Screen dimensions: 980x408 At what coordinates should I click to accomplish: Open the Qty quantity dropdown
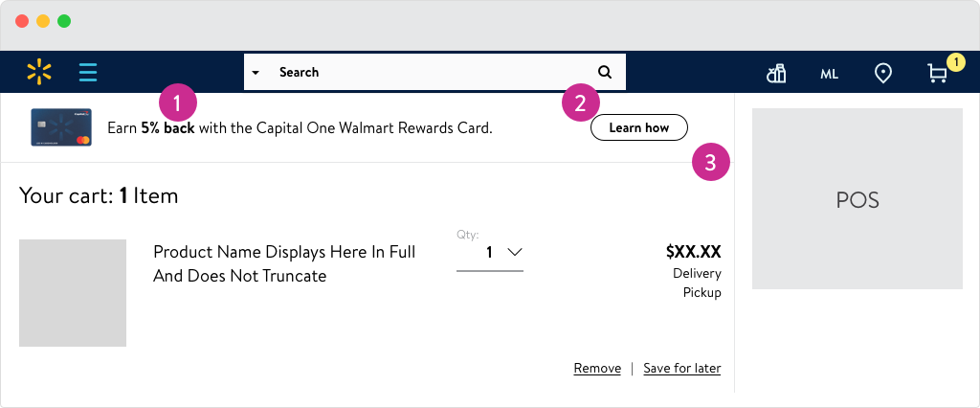[x=490, y=253]
